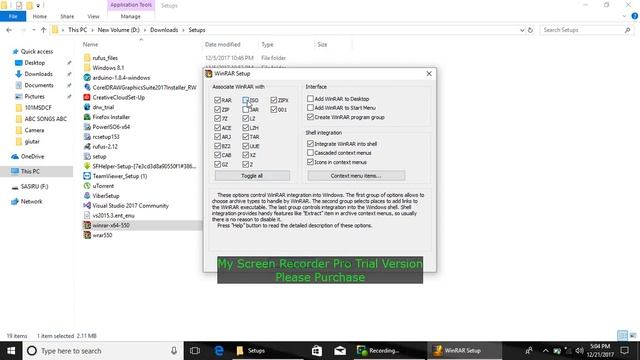640x360 pixels.
Task: Select This PC in navigation pane
Action: pos(30,171)
